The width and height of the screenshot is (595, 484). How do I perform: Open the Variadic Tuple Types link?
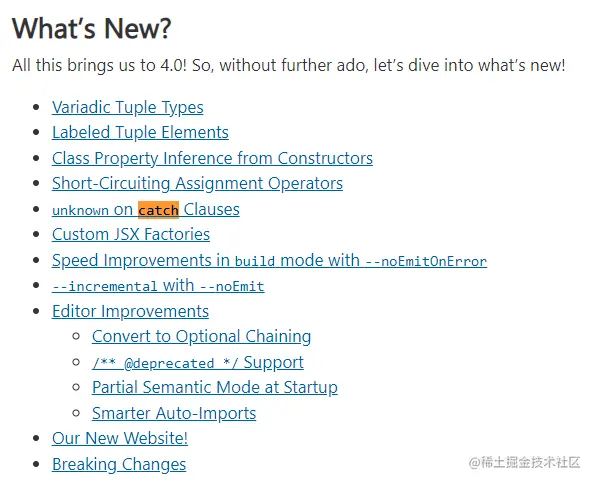click(x=128, y=107)
